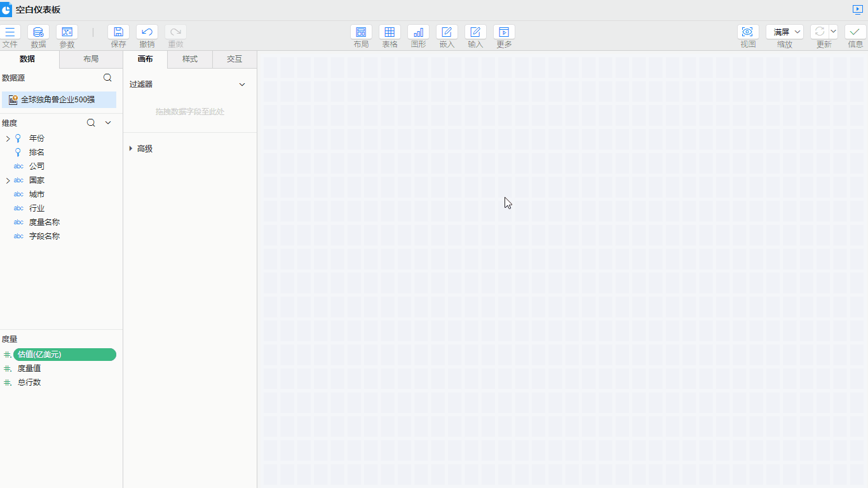Expand the 高级 section
Image resolution: width=868 pixels, height=488 pixels.
coord(131,149)
